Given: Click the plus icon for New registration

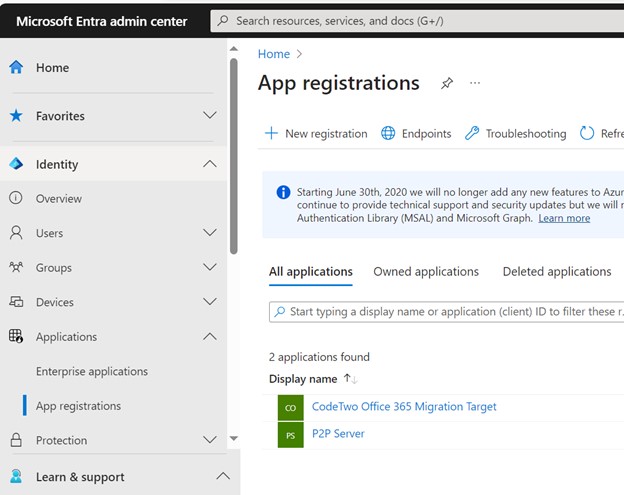Looking at the screenshot, I should pos(271,133).
